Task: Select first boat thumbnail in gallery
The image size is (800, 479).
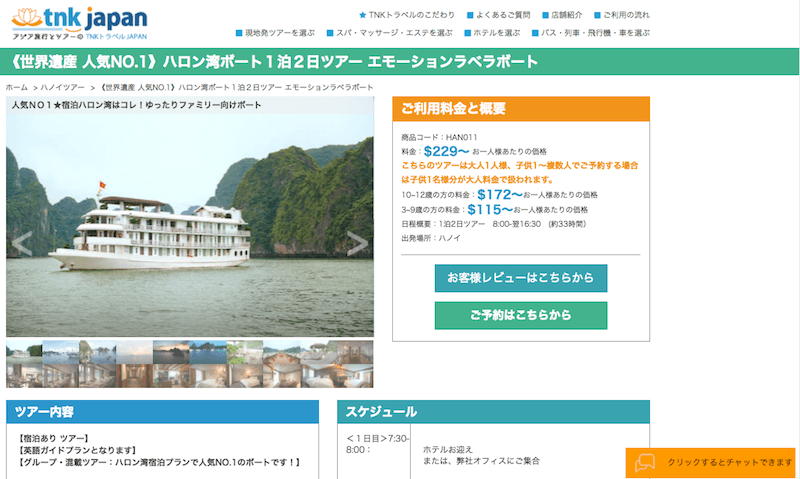Action: [x=24, y=352]
